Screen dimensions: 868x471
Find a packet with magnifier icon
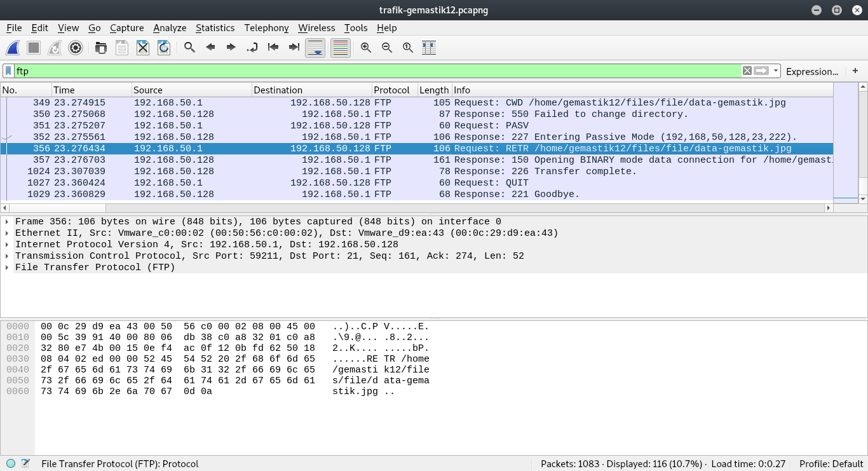point(189,48)
